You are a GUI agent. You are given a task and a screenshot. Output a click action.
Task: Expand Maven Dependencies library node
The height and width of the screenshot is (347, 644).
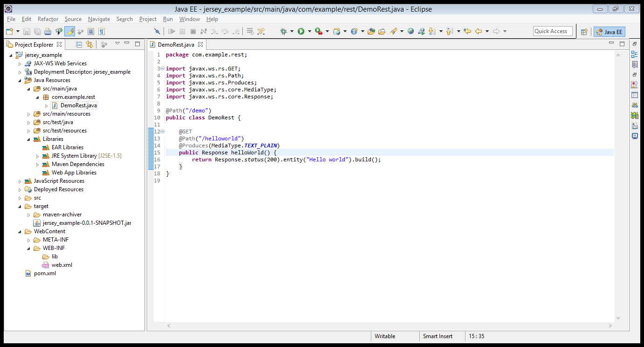pyautogui.click(x=38, y=164)
